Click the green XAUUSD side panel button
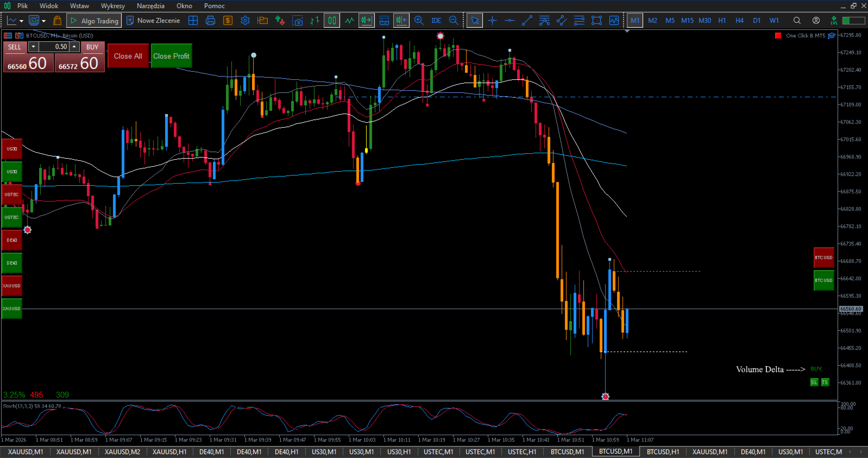 tap(12, 309)
